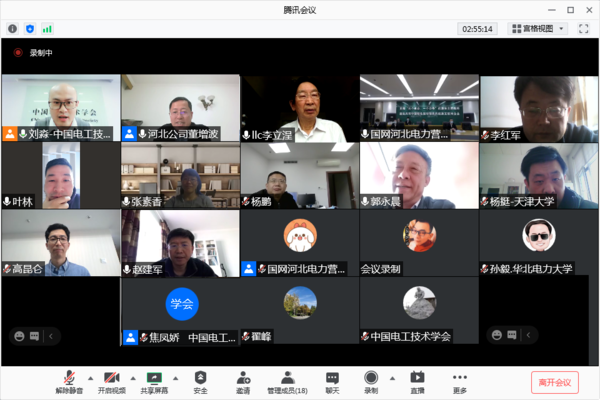Toggle the 录制 recording button
Viewport: 600px width, 400px height.
pos(371,380)
